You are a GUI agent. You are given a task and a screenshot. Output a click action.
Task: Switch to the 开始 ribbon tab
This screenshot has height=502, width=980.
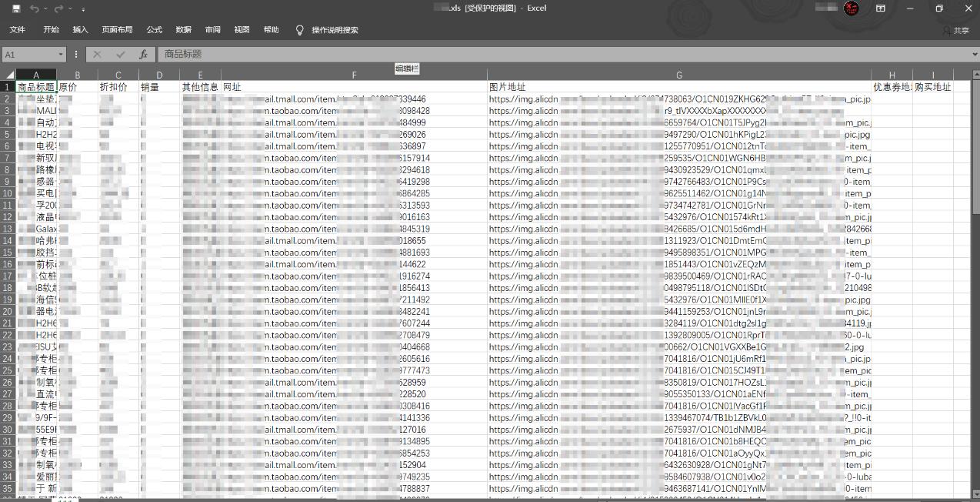pyautogui.click(x=51, y=30)
